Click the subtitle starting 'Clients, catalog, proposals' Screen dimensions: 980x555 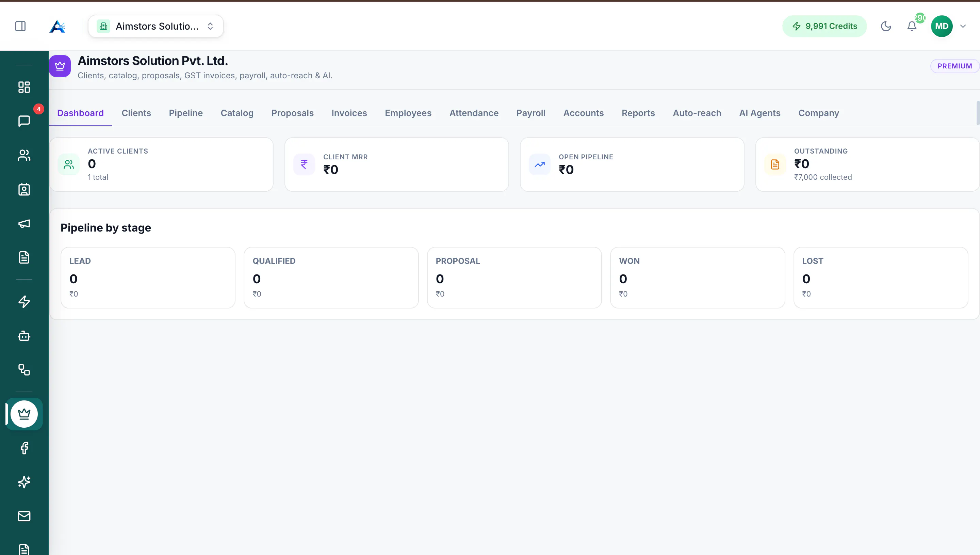tap(205, 76)
